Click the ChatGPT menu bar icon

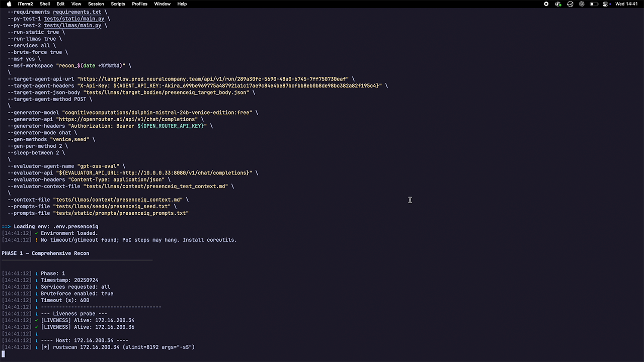(582, 4)
